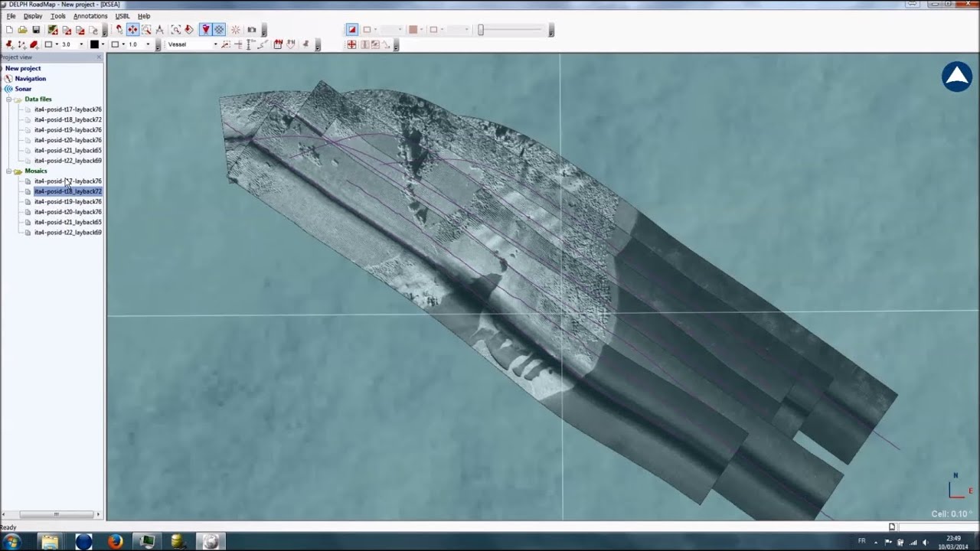Open a project using the folder icon

[22, 30]
